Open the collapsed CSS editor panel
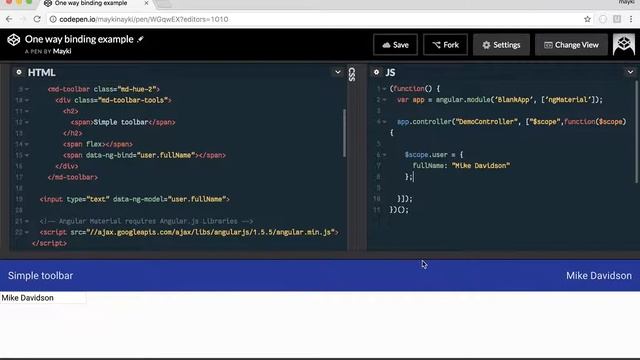Image resolution: width=640 pixels, height=360 pixels. pyautogui.click(x=352, y=74)
